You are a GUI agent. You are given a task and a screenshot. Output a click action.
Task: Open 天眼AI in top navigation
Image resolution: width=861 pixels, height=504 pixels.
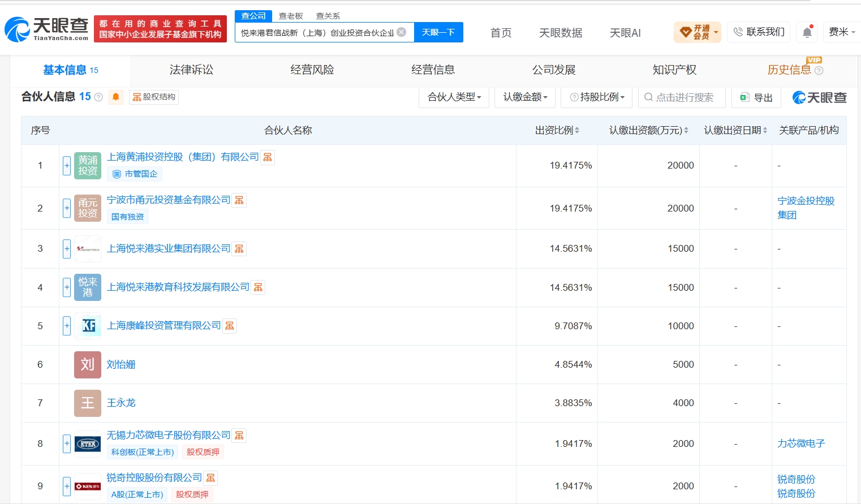click(625, 33)
